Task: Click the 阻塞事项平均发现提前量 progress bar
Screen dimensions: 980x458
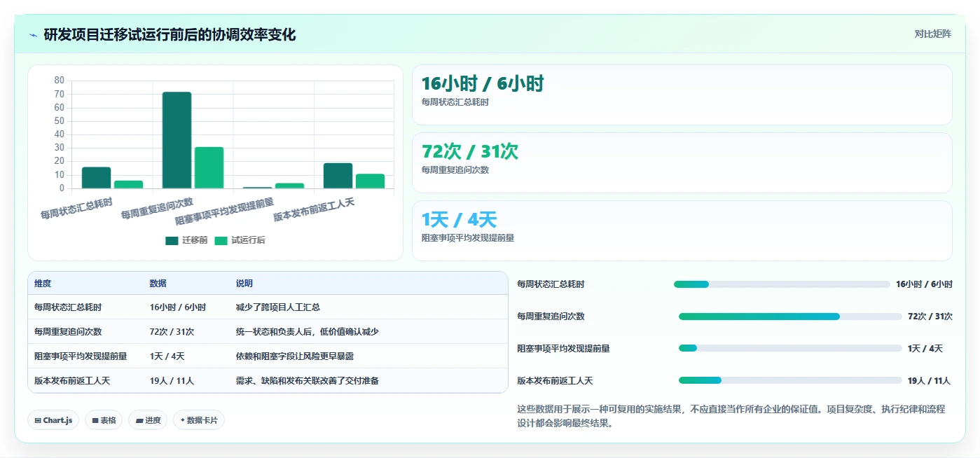Action: pos(790,349)
